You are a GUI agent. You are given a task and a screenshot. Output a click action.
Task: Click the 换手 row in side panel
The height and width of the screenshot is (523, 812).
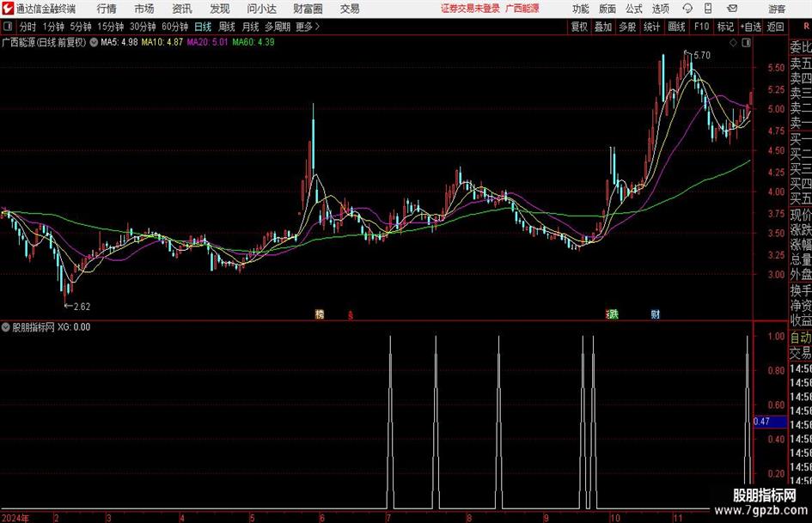(801, 291)
